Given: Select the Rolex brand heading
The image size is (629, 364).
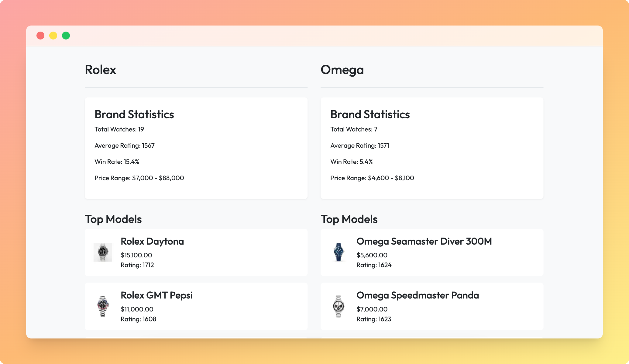Looking at the screenshot, I should point(101,70).
